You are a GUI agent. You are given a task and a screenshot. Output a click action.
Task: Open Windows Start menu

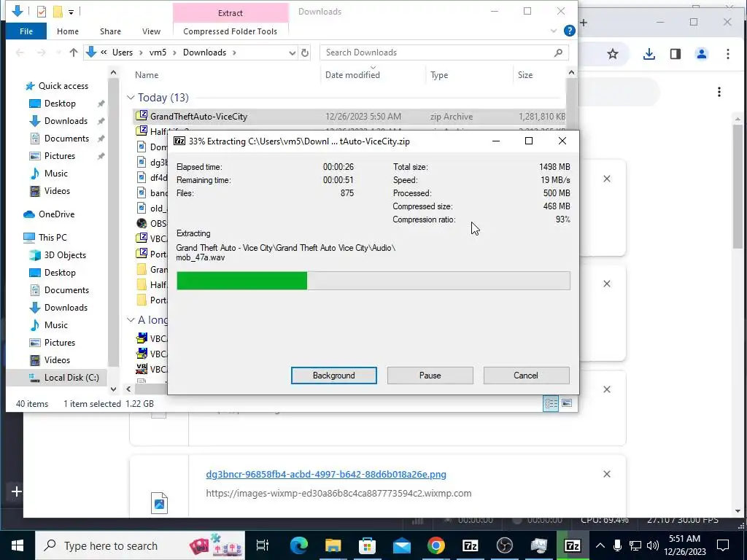(x=18, y=545)
